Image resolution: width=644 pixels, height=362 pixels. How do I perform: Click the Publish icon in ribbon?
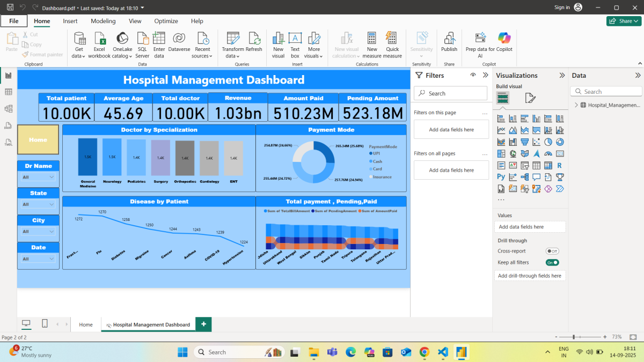tap(449, 39)
